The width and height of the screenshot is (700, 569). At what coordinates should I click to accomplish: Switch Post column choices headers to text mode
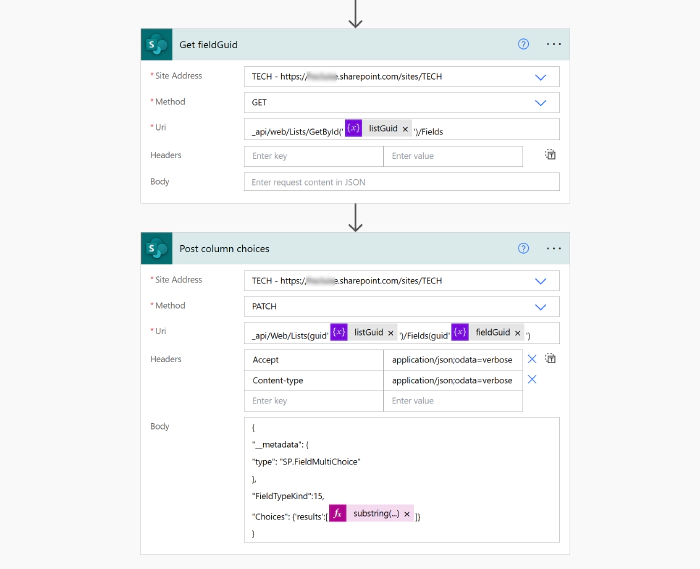click(x=550, y=359)
